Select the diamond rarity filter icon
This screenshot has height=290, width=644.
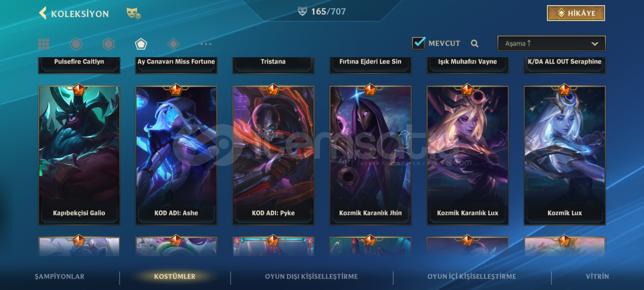(x=173, y=44)
